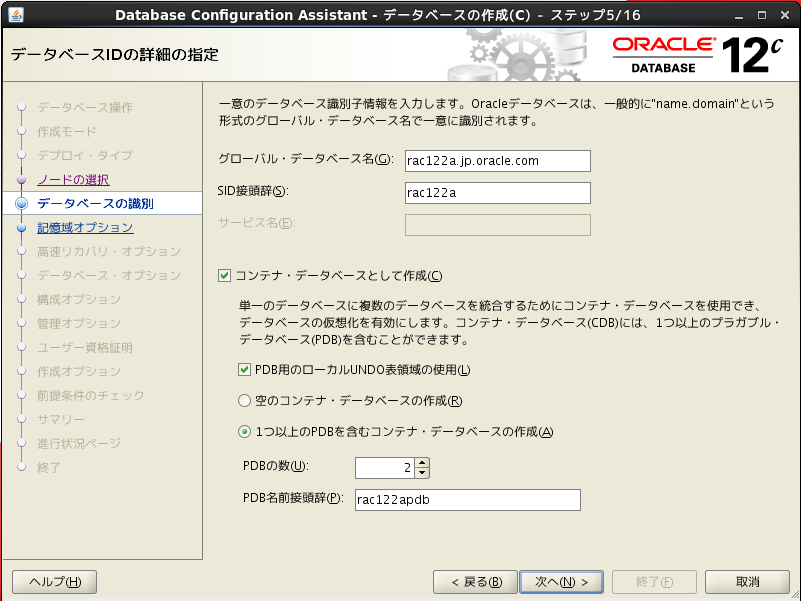801x601 pixels.
Task: Close the Database Configuration Assistant window
Action: [785, 15]
